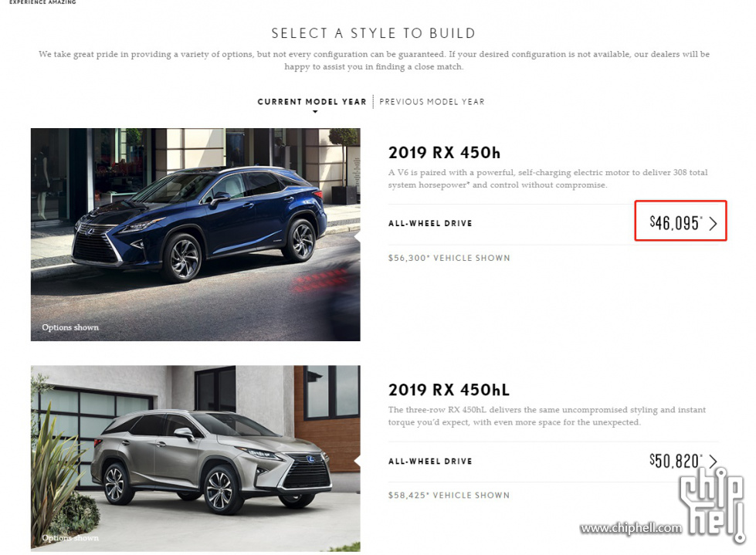This screenshot has width=756, height=555.
Task: Click the All-Wheel Drive label for RX 450h
Action: pyautogui.click(x=430, y=223)
